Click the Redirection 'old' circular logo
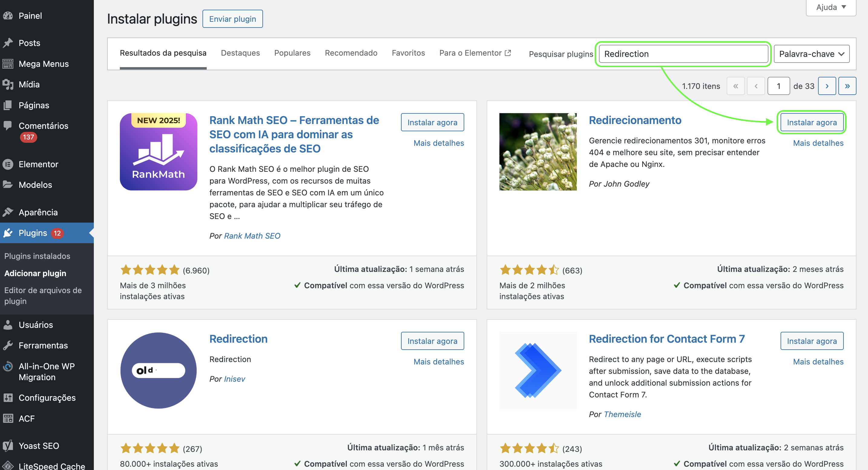 pos(158,370)
